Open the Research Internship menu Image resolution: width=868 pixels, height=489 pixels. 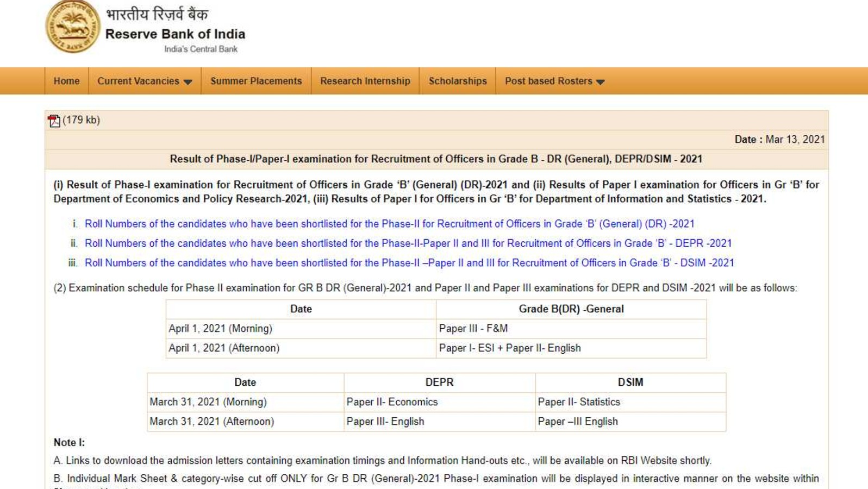click(365, 81)
